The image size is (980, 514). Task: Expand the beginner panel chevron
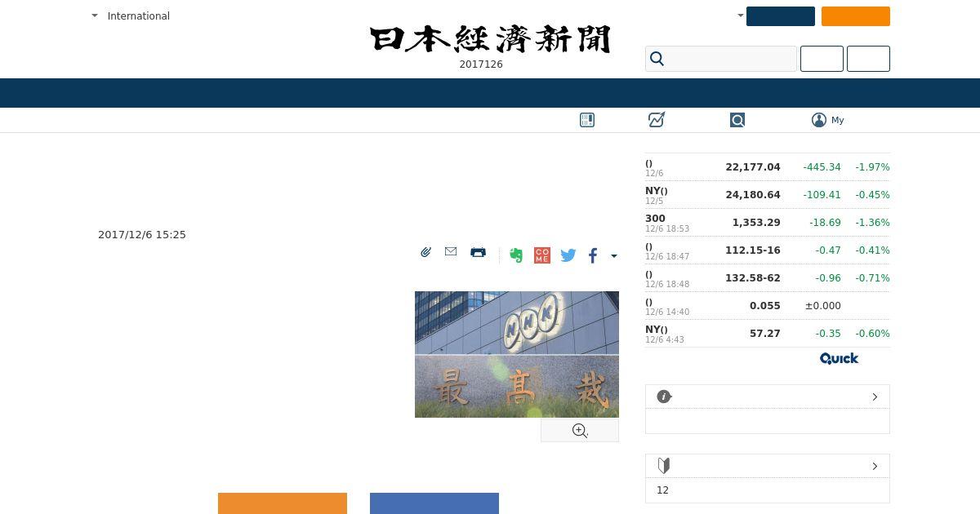pos(875,466)
